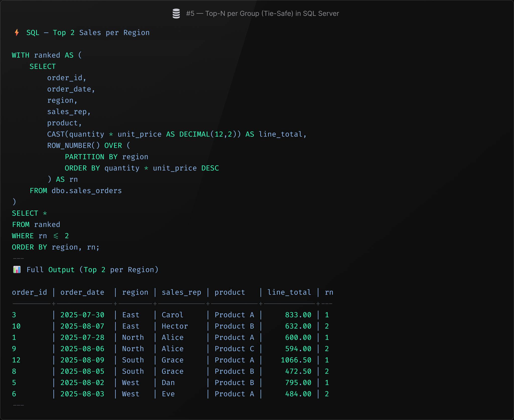Click the sales rep name Dan
Image resolution: width=514 pixels, height=420 pixels.
click(x=168, y=383)
